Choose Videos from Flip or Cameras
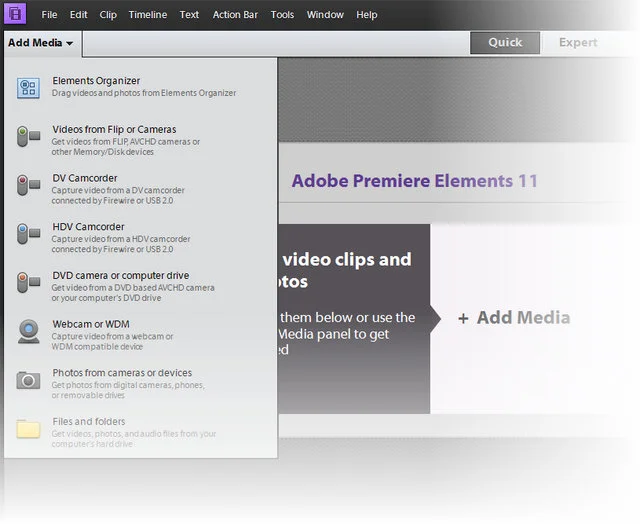The width and height of the screenshot is (640, 524). pos(114,129)
